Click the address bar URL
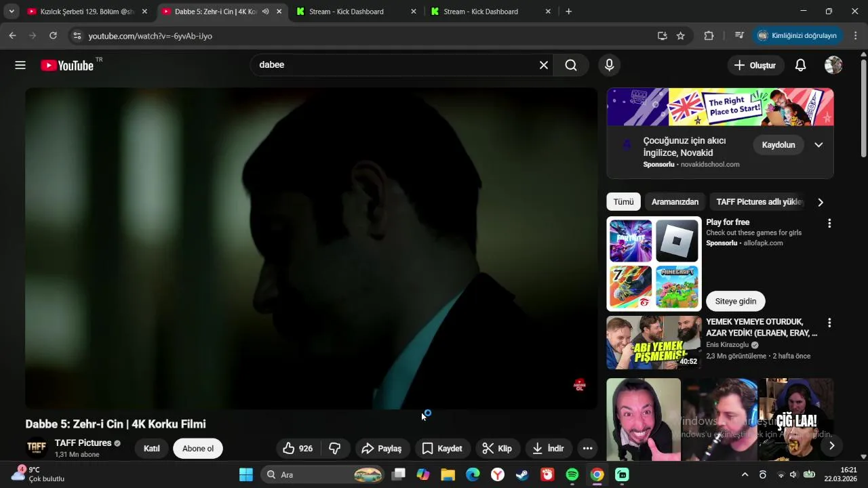868x488 pixels. tap(151, 36)
